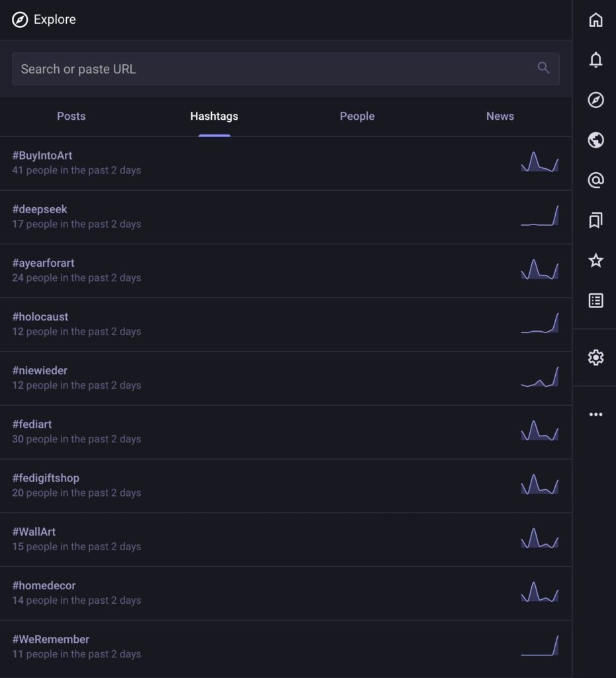Open Favorites star icon
The height and width of the screenshot is (678, 616).
click(595, 260)
